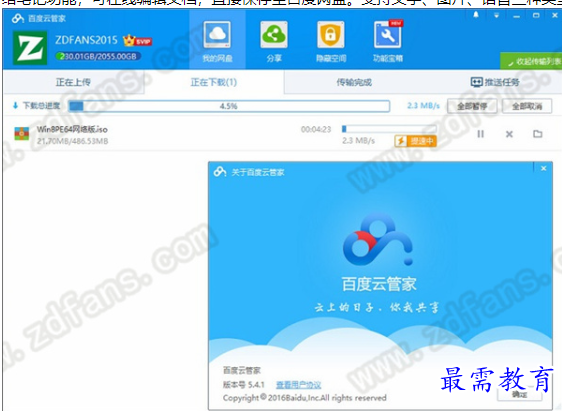This screenshot has width=562, height=411.
Task: Click the Win8PE64 file progress bar
Action: pos(389,129)
